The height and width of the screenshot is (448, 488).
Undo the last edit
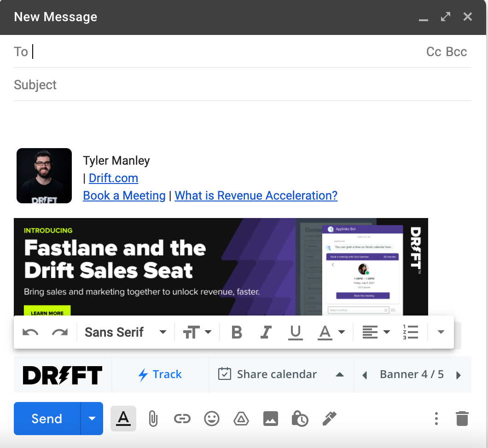(30, 333)
